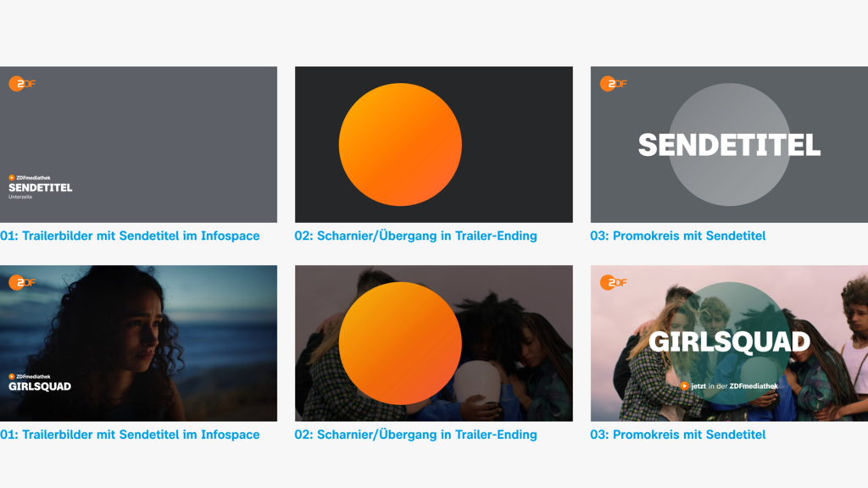Click ZDF logo on the grey Sendetitel infospace thumbnail
The height and width of the screenshot is (488, 868).
(x=22, y=84)
